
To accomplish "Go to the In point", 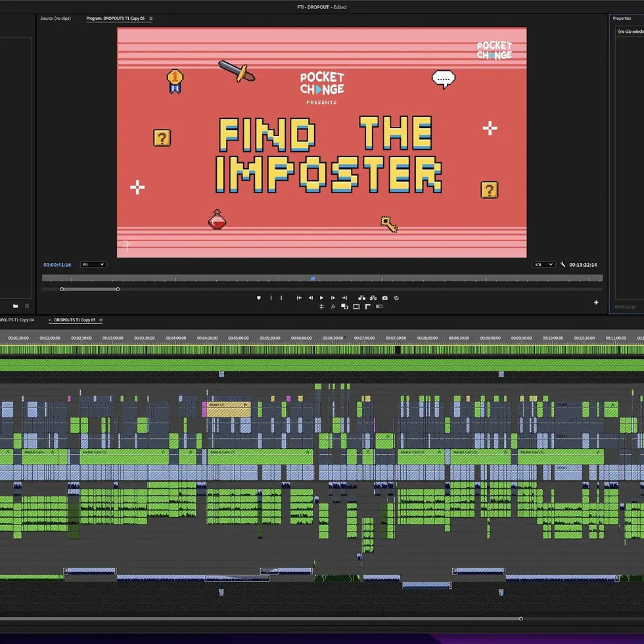I will click(300, 298).
